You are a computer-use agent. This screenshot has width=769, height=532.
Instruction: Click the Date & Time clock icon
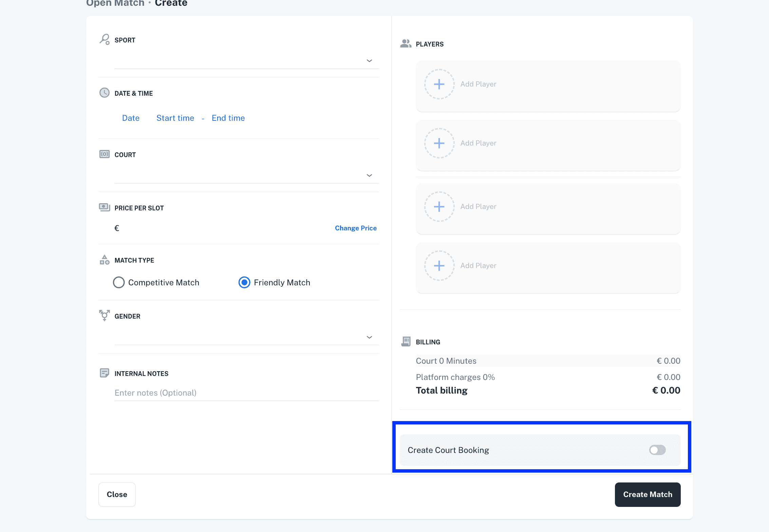coord(105,93)
